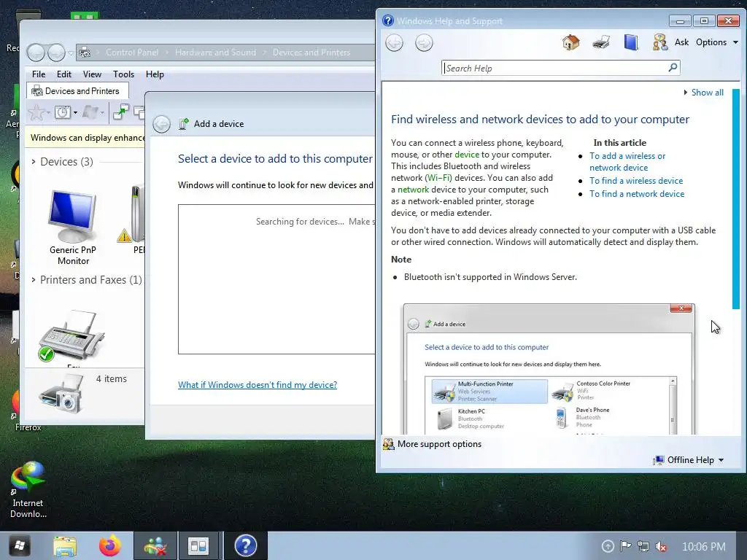Open the File menu
The image size is (747, 560).
(39, 74)
